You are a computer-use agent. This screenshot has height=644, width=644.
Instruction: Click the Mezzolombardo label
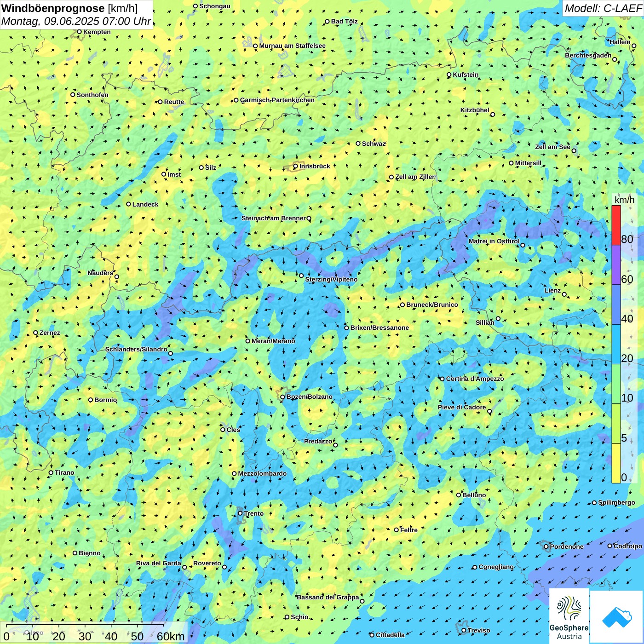[x=262, y=474]
